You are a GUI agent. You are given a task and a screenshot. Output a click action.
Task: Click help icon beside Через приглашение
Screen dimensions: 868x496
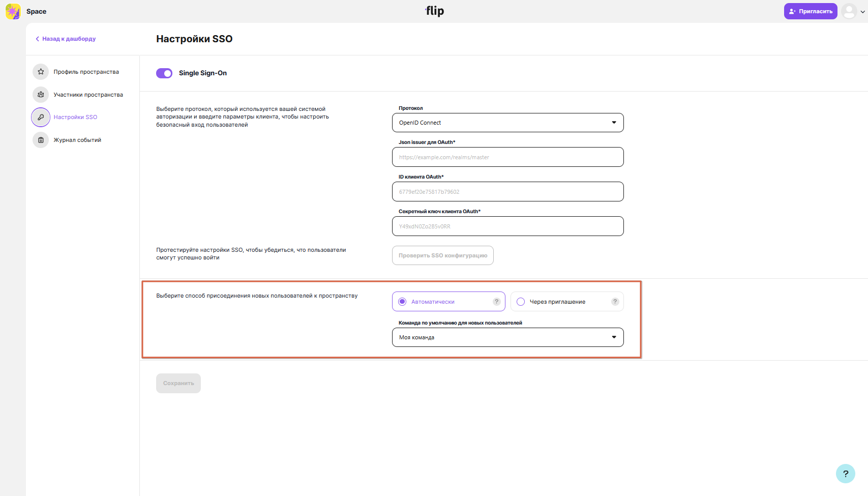[x=615, y=302]
